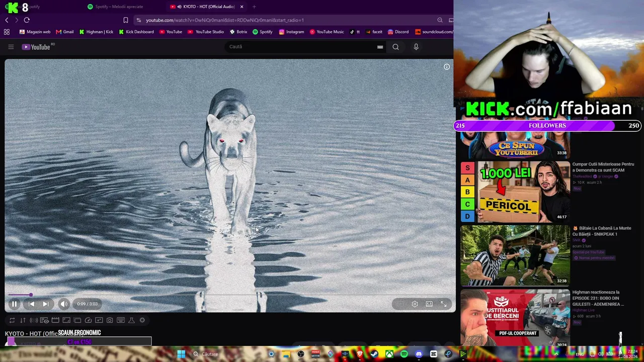Toggle the eye visibility icon in the enhancer toolbar
This screenshot has width=644, height=362.
tap(44, 320)
